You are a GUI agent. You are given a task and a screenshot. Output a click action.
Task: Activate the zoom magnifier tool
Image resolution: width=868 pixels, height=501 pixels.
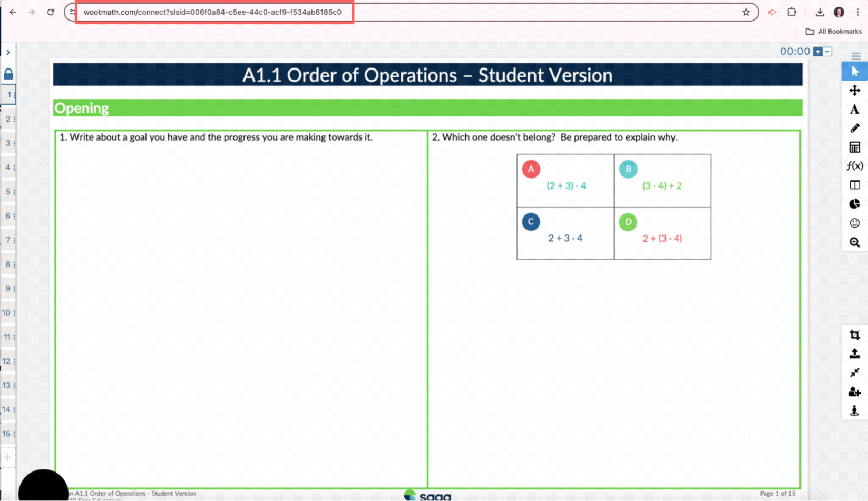tap(854, 242)
